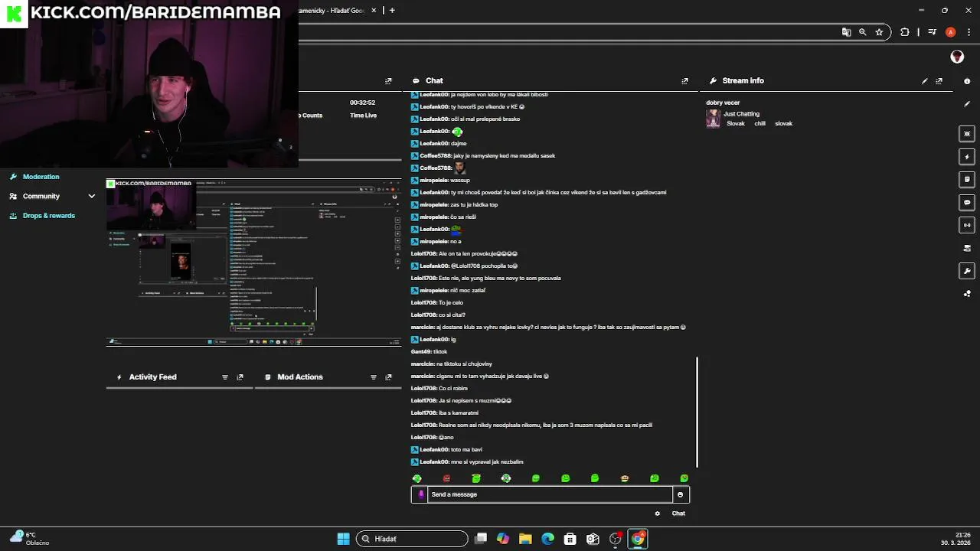Open the emoji picker in message box
Viewport: 980px width, 551px height.
tap(680, 494)
